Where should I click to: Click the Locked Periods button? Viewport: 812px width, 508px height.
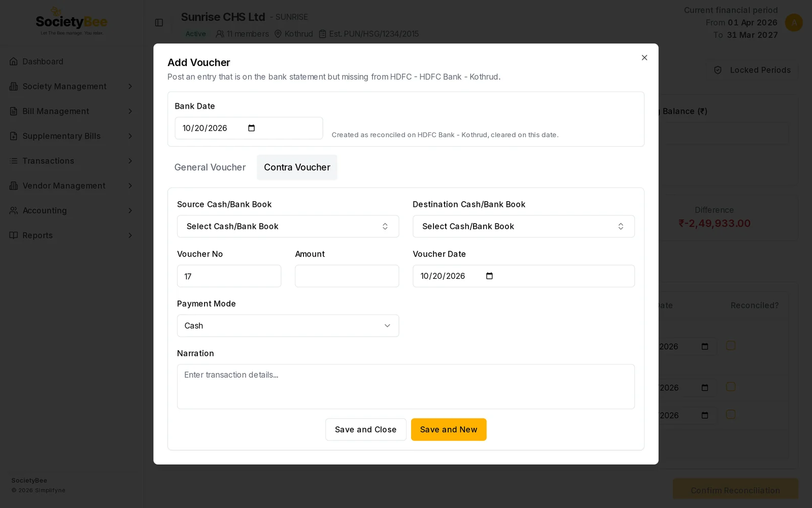[x=752, y=70]
